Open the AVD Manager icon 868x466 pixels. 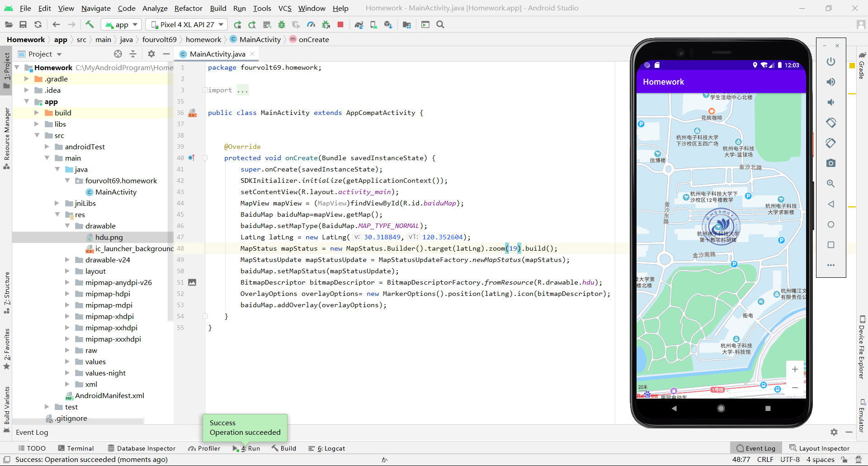click(x=373, y=24)
